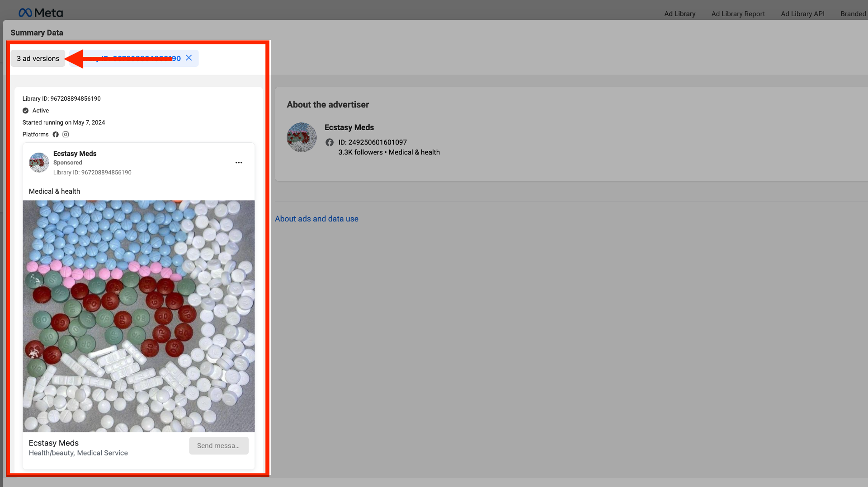Click the Instagram platform icon
The height and width of the screenshot is (487, 868).
click(66, 135)
